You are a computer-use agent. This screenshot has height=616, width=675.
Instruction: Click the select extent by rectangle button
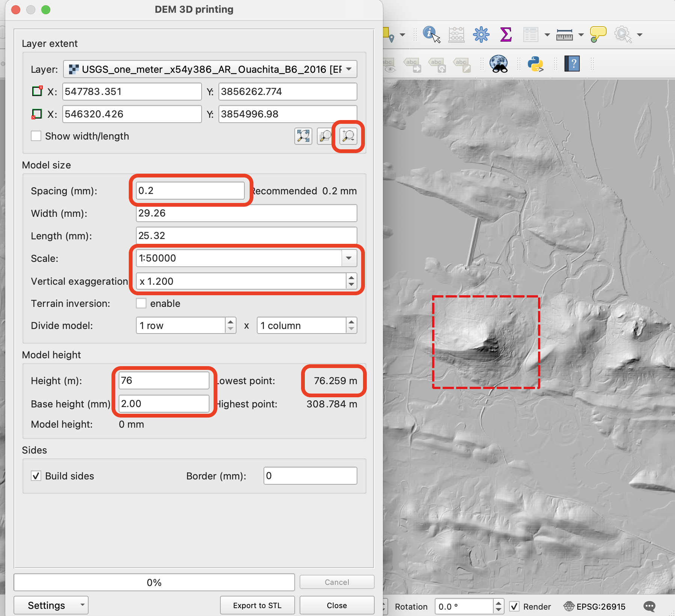click(x=348, y=136)
